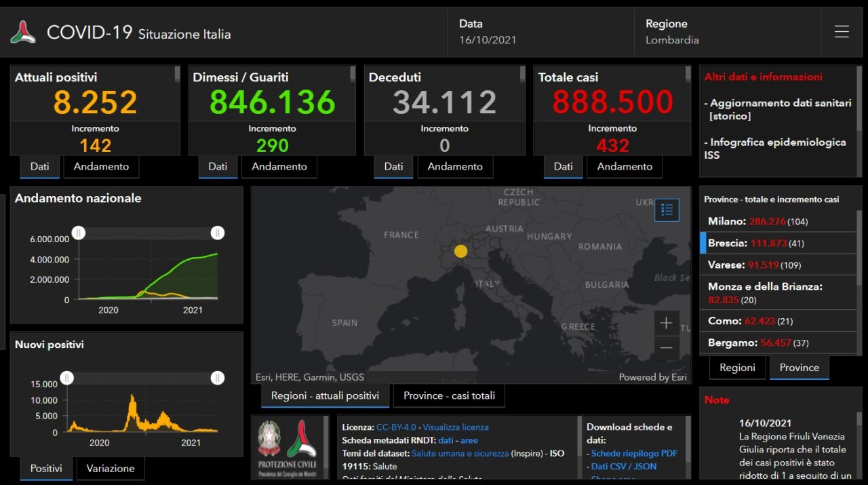Zoom out on the map
Viewport: 868px width, 485px height.
click(666, 347)
